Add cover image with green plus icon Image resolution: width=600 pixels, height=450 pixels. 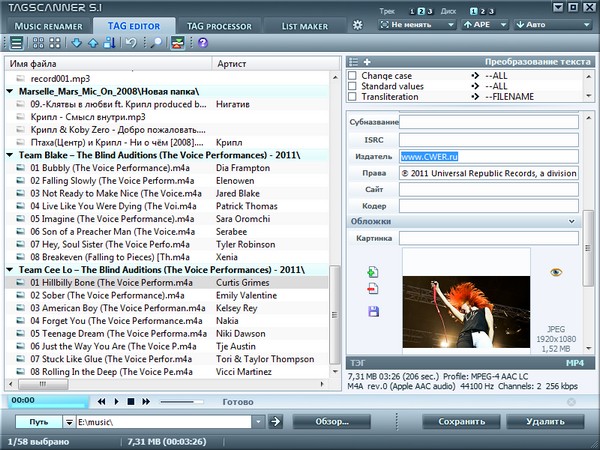click(x=373, y=271)
